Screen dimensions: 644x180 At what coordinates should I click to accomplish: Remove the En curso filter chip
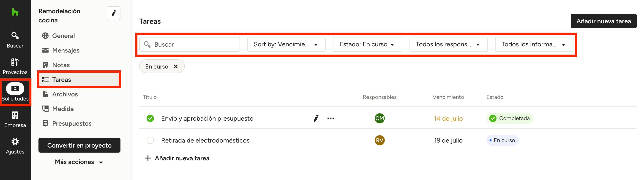(x=176, y=66)
